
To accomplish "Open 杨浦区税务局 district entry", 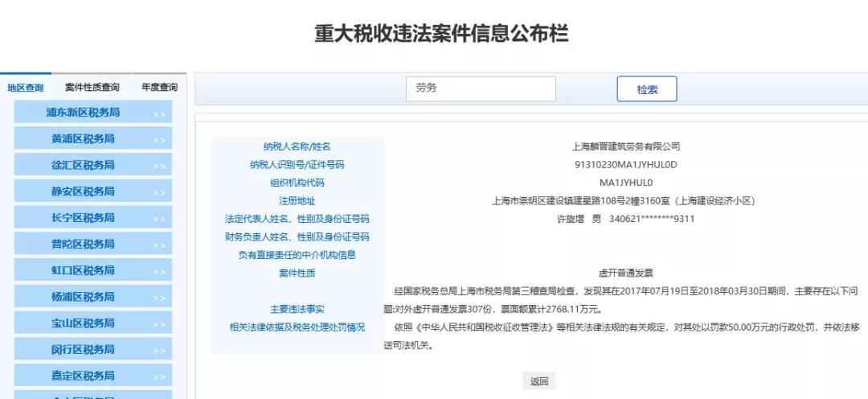I will coord(83,297).
